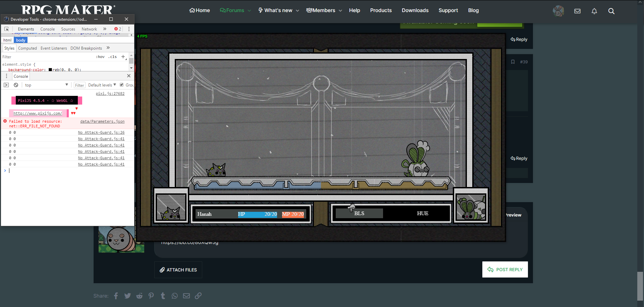This screenshot has height=307, width=644.
Task: Share thread on Pinterest
Action: click(151, 296)
